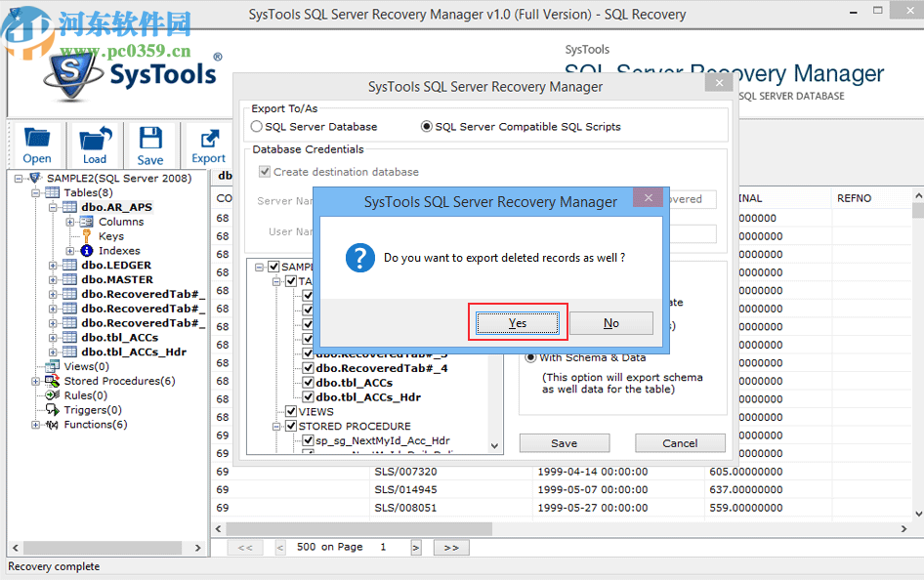Select the Save toolbar icon
The height and width of the screenshot is (580, 924).
click(150, 145)
